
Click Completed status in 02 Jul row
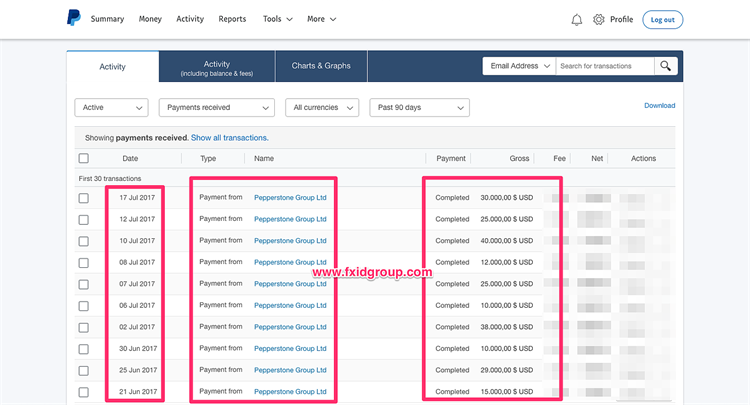point(452,327)
